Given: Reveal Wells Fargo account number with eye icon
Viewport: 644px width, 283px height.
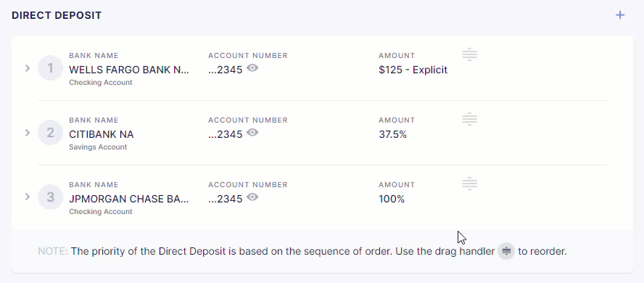Looking at the screenshot, I should [x=252, y=67].
